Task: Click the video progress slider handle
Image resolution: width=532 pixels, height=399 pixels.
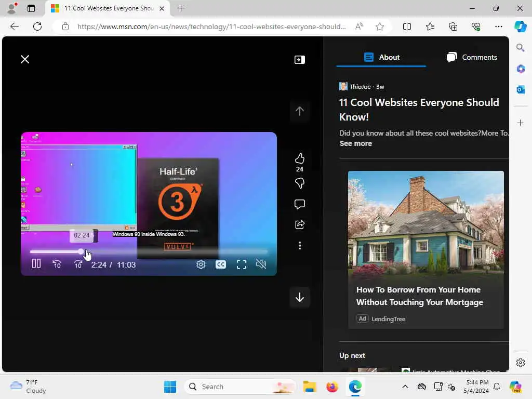Action: point(81,251)
